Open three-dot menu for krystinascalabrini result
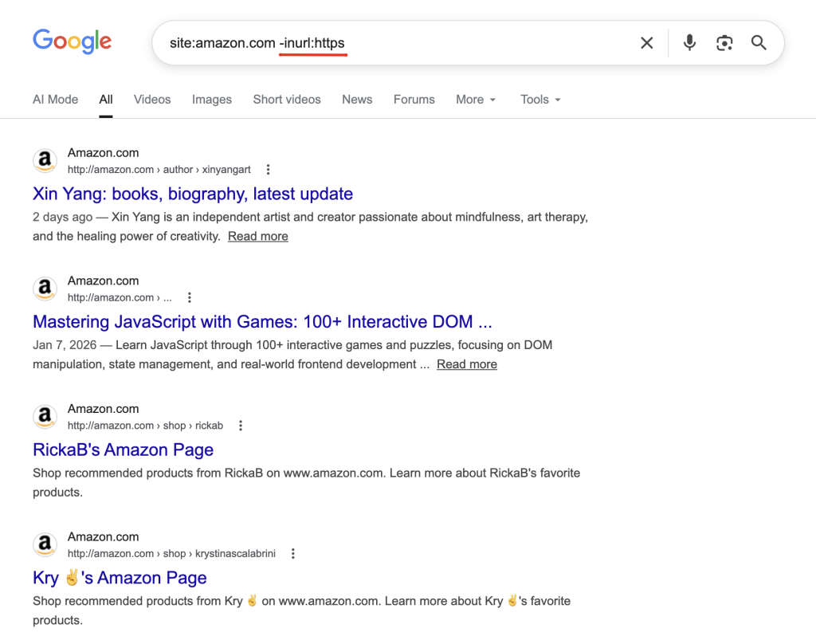The height and width of the screenshot is (644, 816). [293, 554]
